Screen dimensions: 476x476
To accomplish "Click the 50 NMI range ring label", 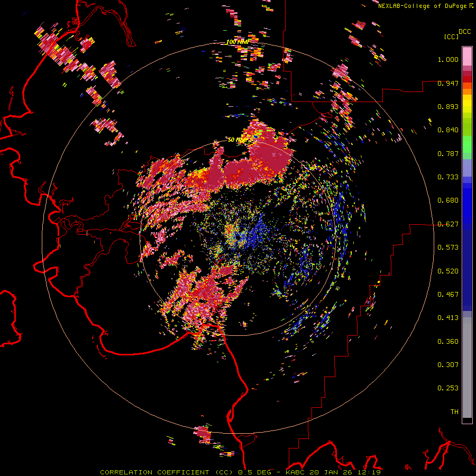I will (x=237, y=140).
